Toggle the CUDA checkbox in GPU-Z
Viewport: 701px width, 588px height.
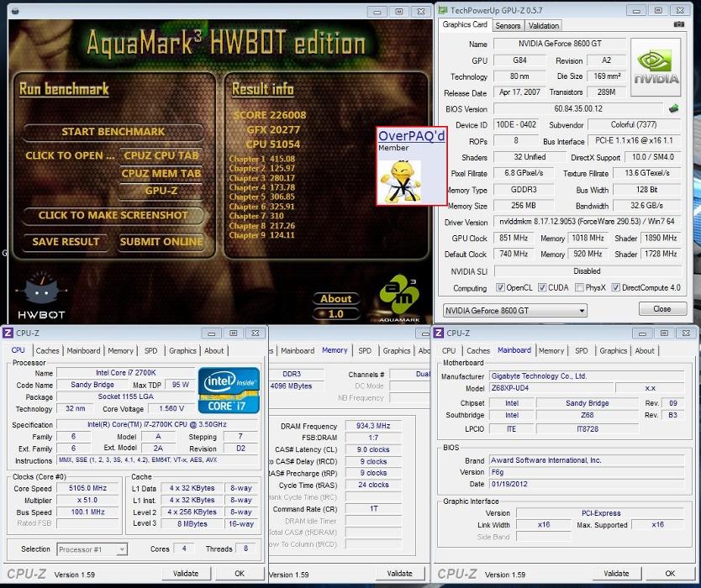542,287
